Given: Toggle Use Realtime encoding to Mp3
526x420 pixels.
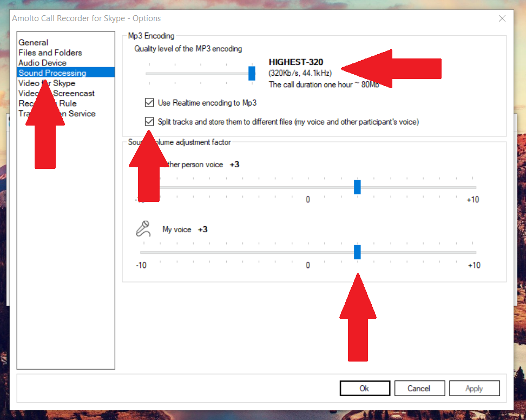Looking at the screenshot, I should 149,103.
